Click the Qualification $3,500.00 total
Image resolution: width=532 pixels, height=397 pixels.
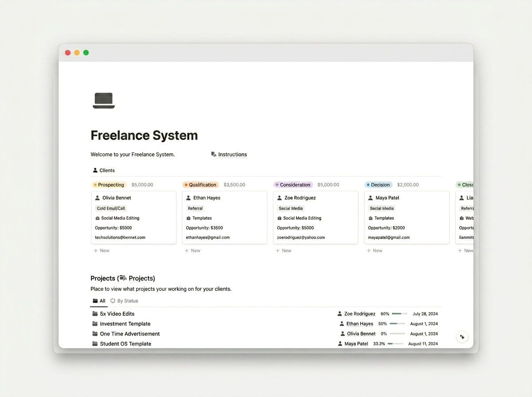pyautogui.click(x=234, y=185)
